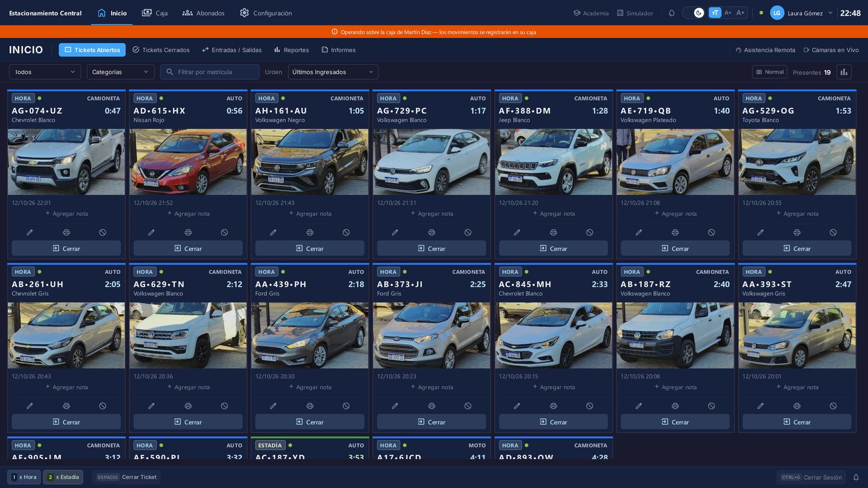Screen dimensions: 868x488
Task: Void ticket AG•629•TN with cancel icon
Action: click(224, 406)
